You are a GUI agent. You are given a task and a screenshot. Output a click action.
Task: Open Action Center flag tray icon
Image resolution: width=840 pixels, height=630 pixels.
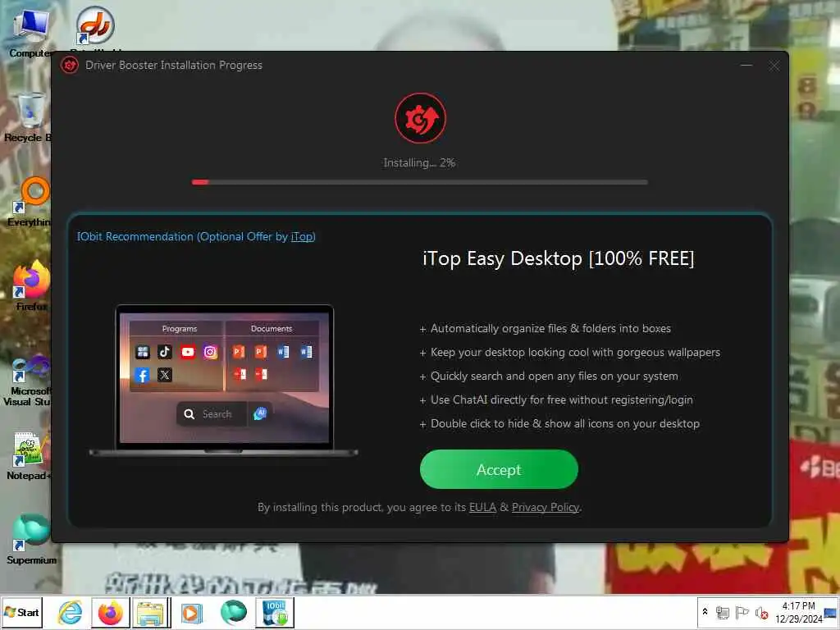pyautogui.click(x=742, y=612)
